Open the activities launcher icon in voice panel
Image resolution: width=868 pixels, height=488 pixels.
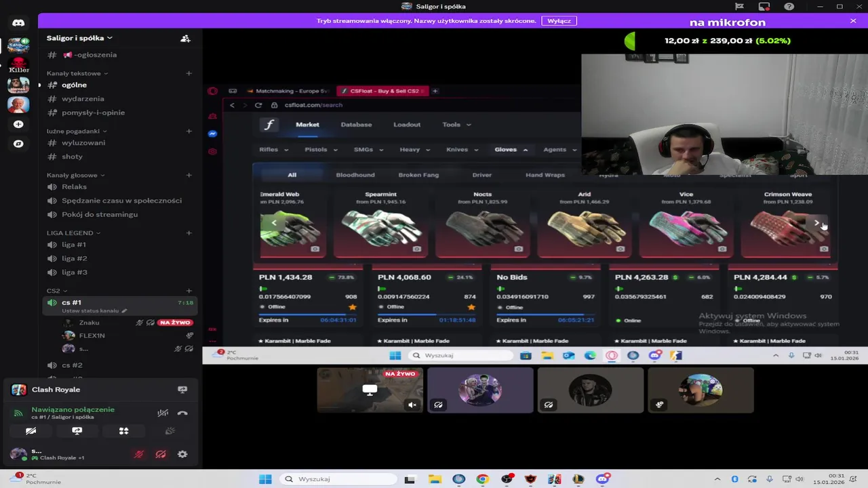123,431
